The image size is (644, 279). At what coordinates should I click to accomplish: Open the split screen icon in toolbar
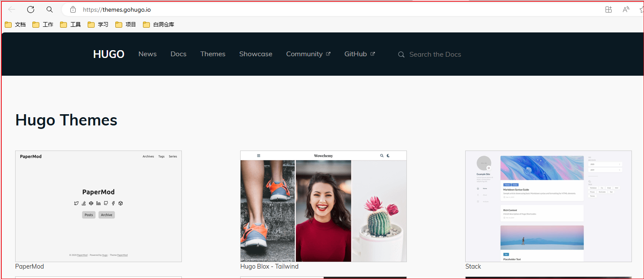(609, 10)
